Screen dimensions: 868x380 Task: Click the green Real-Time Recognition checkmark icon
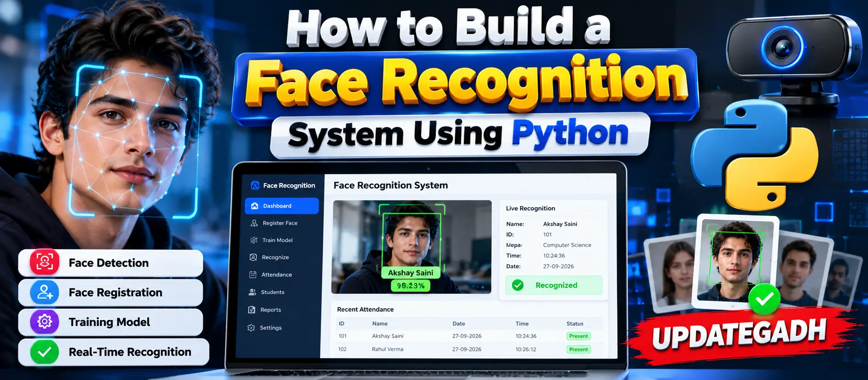pos(44,352)
